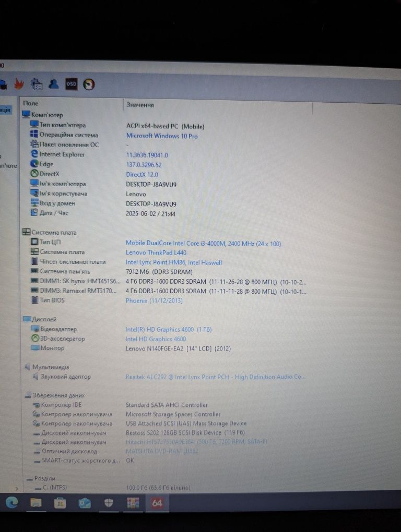Open the Phoenix (11/12/2013) BIOS link
Viewport: 401px width, 532px height.
[154, 300]
